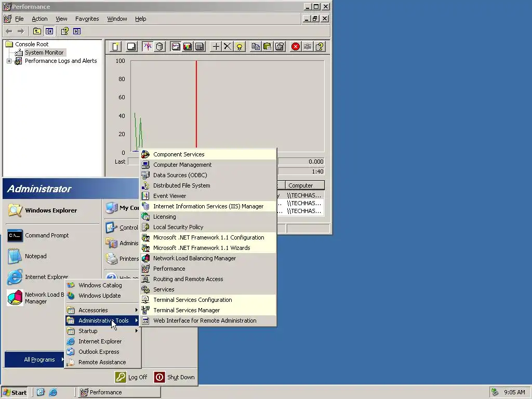
Task: Click All Programs in Start menu
Action: coord(34,360)
